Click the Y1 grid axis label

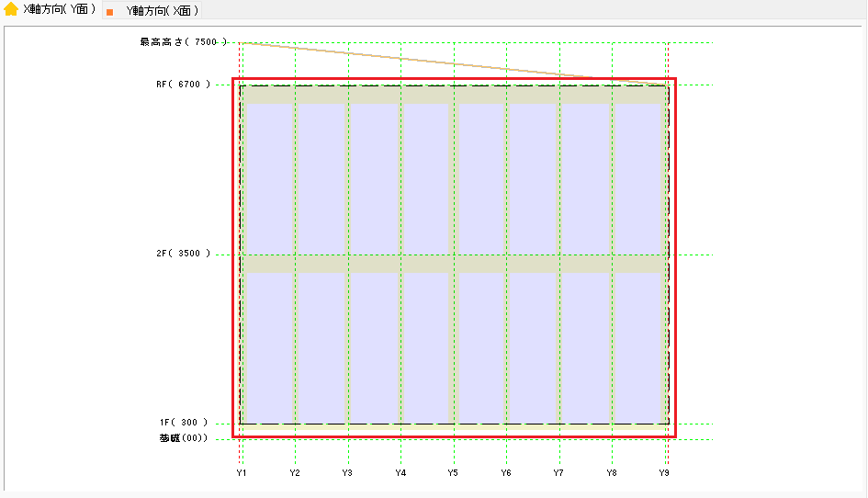coord(242,472)
